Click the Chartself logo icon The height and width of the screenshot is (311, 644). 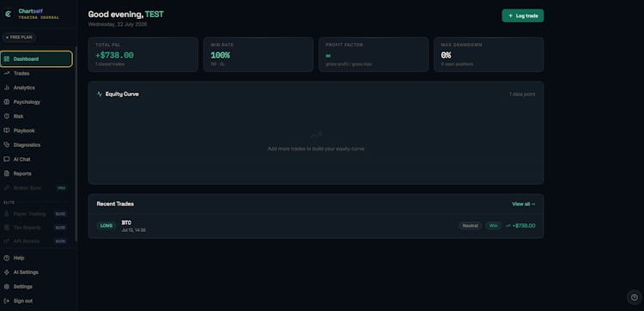pos(8,14)
